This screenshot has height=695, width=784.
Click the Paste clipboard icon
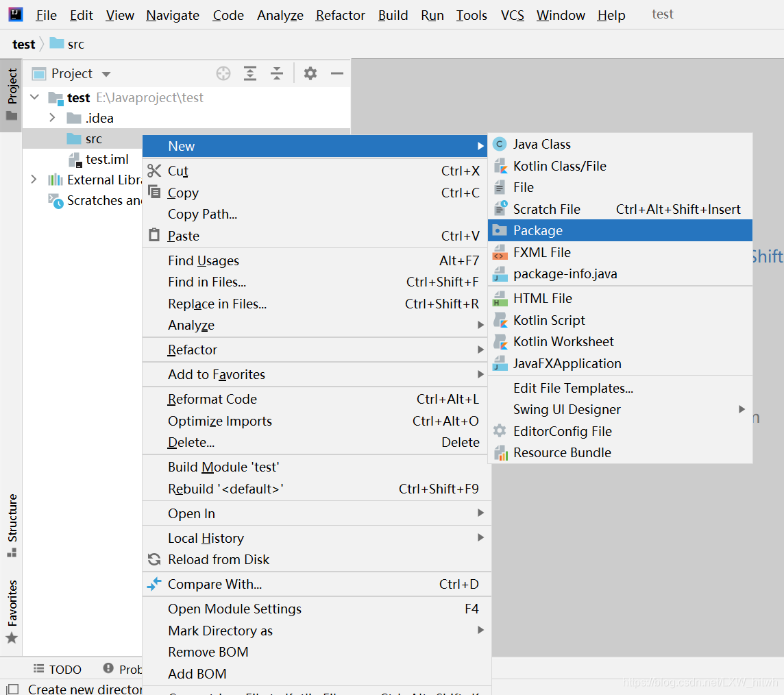(154, 235)
